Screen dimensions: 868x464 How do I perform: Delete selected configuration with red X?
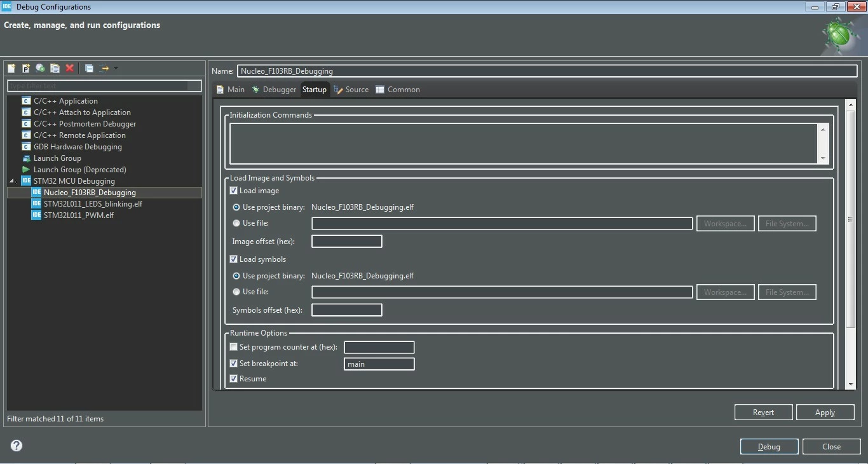pos(70,68)
